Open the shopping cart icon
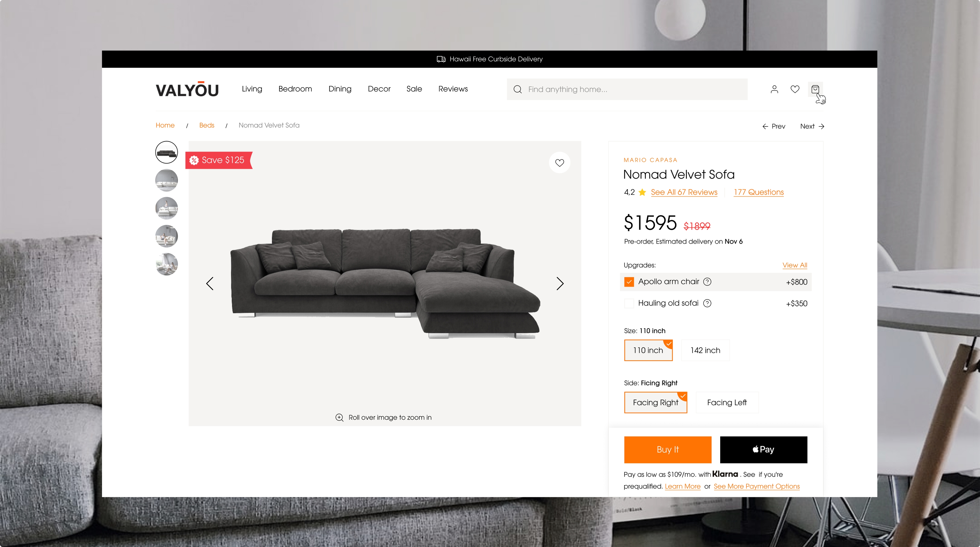 click(x=815, y=89)
